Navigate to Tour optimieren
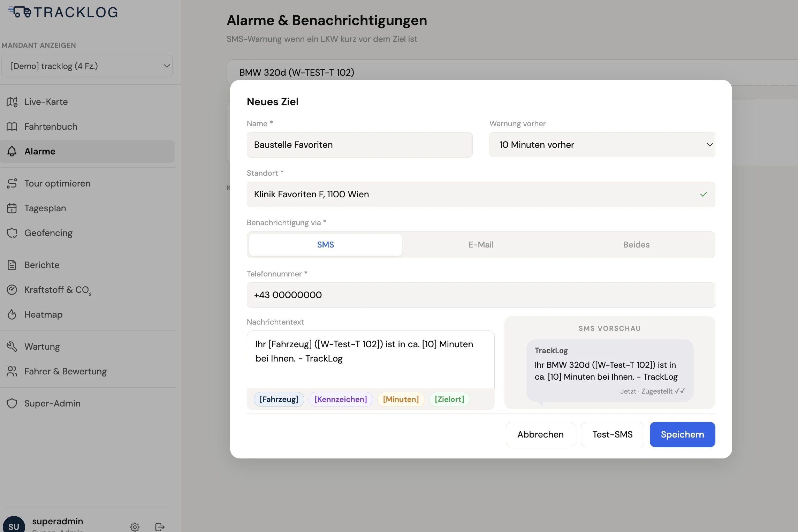 click(87, 183)
